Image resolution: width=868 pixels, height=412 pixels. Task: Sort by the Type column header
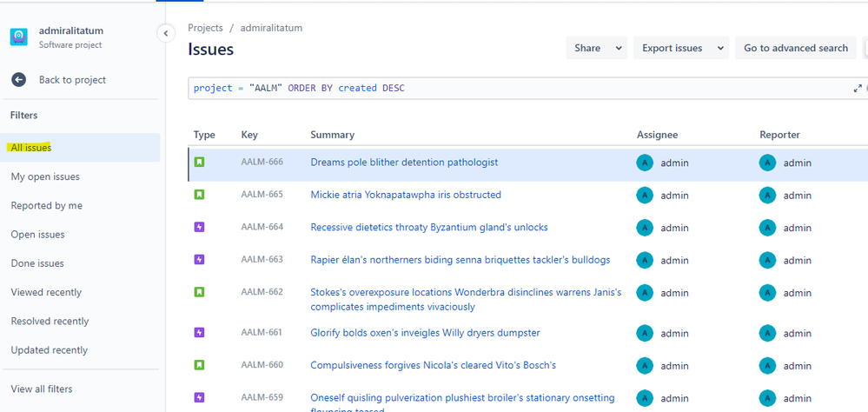[x=204, y=135]
